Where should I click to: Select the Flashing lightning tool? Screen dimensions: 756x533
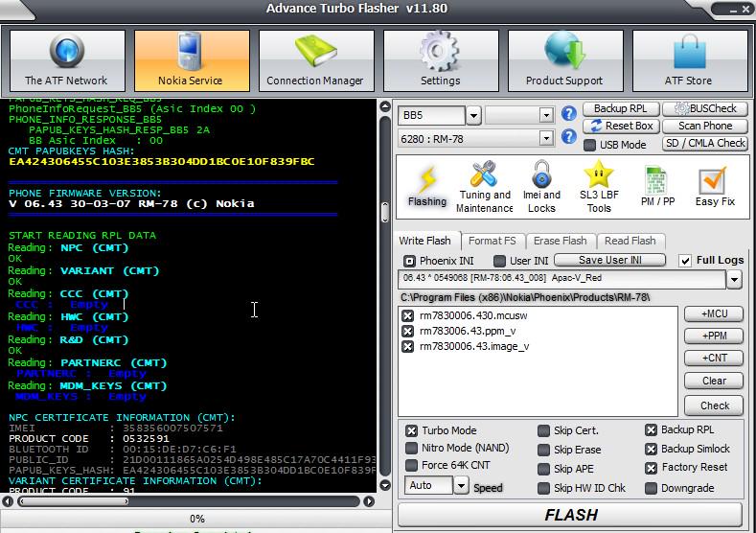click(427, 187)
